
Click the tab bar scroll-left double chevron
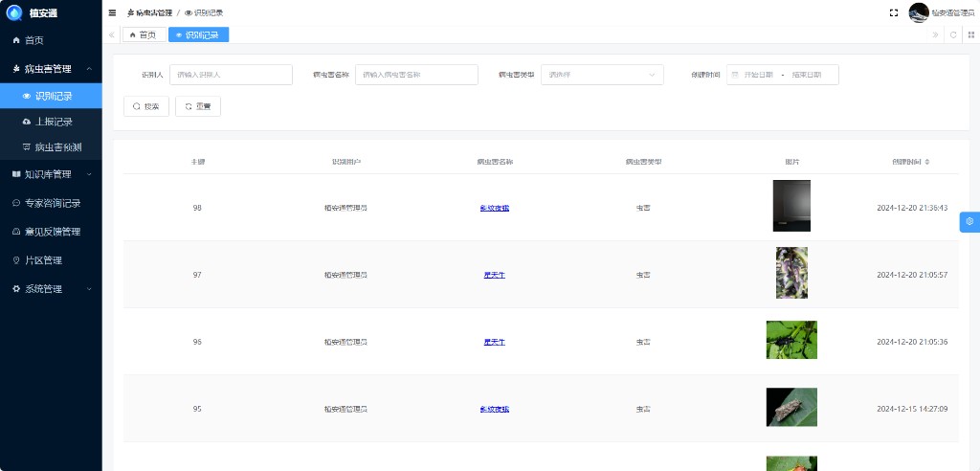click(x=112, y=35)
